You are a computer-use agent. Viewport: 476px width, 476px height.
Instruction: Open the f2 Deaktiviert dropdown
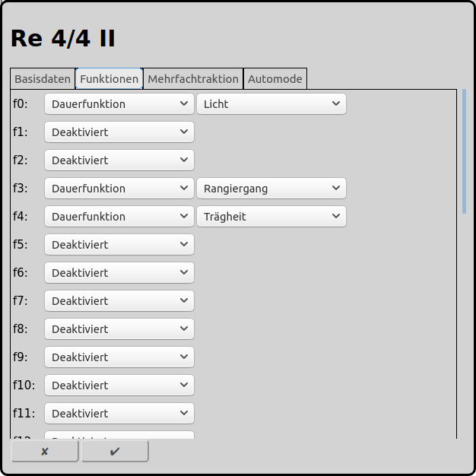click(119, 160)
